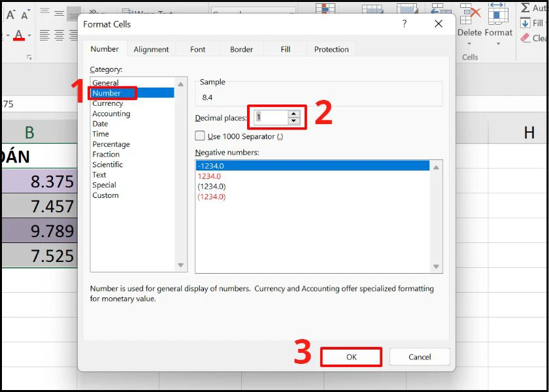Click the Decrease Font Size icon
Image resolution: width=549 pixels, height=392 pixels.
pos(25,15)
